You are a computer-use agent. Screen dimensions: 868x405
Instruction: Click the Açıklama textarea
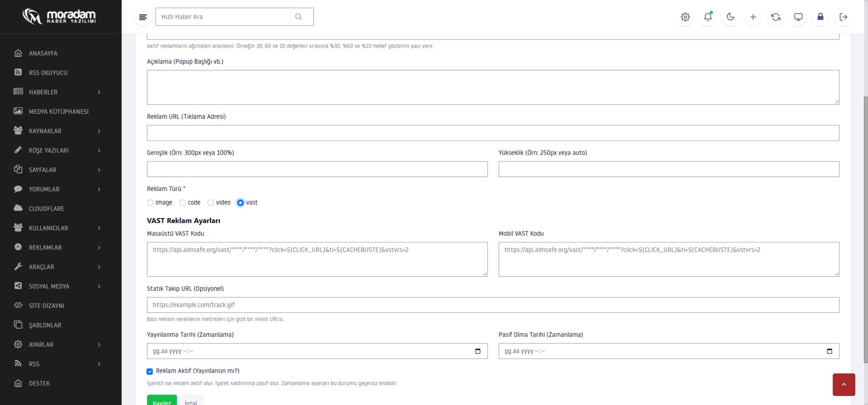[493, 87]
